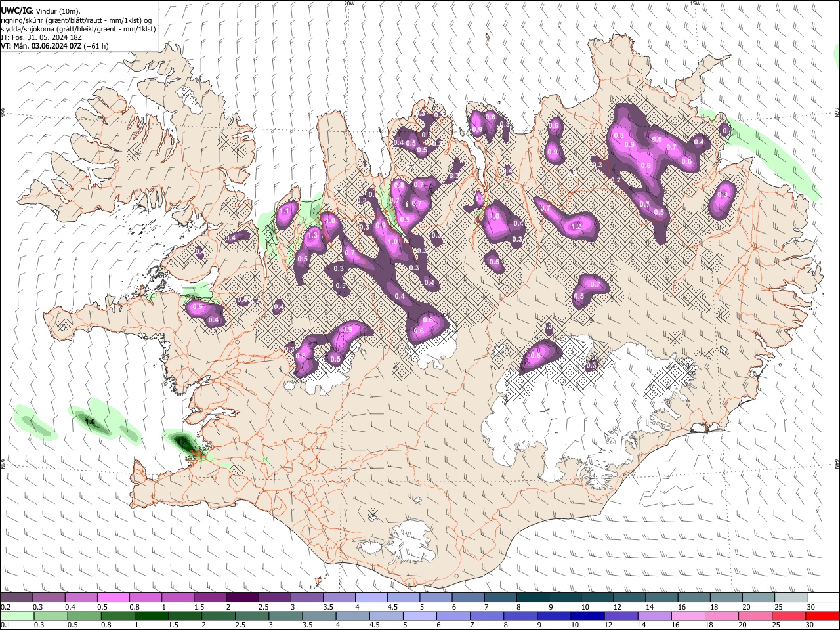
Task: Click the '0.1' label on bottom legend row
Action: coord(5,625)
